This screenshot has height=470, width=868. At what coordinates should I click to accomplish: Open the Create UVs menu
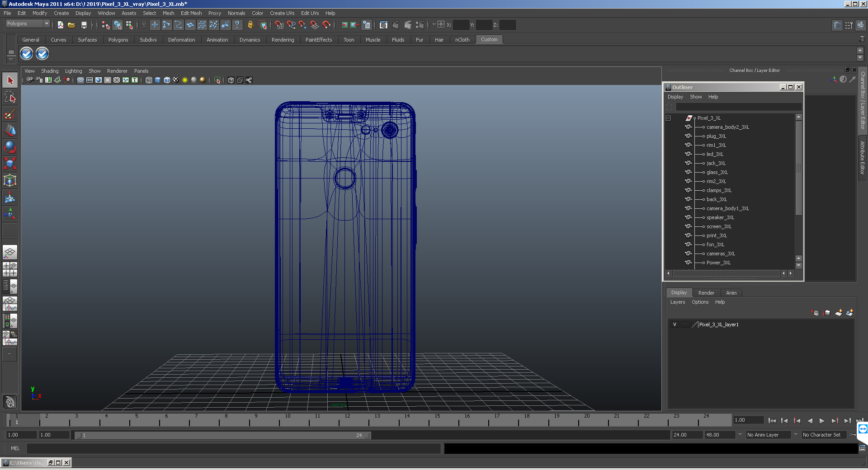pyautogui.click(x=282, y=13)
